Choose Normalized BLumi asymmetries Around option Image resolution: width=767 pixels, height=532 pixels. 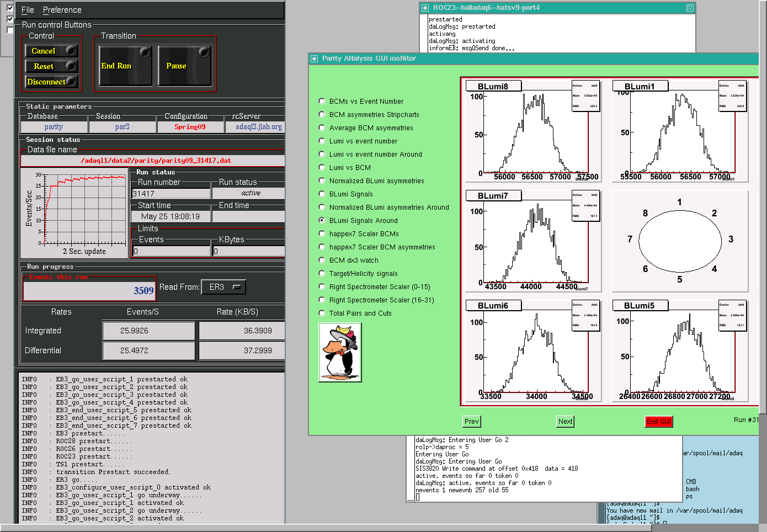[322, 207]
